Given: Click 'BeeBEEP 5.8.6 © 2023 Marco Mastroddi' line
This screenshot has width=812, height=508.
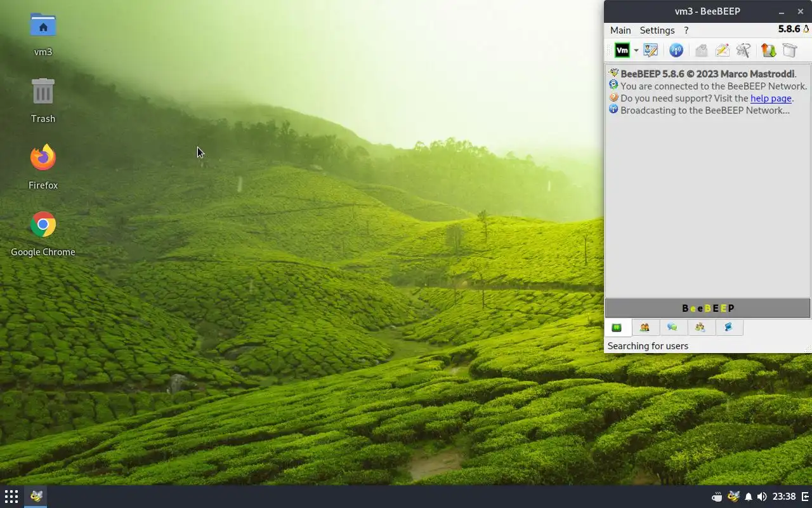Looking at the screenshot, I should 708,74.
